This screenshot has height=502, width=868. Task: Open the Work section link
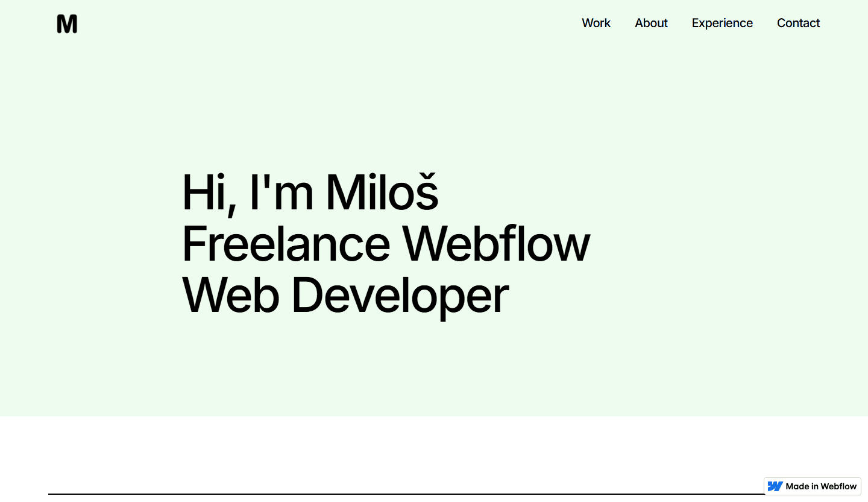tap(596, 23)
